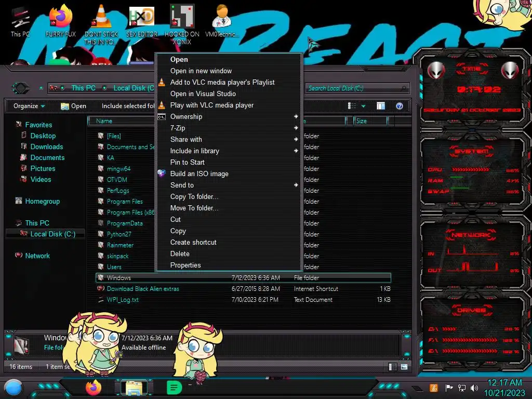Click the back navigation button in Explorer
Image resolution: width=532 pixels, height=399 pixels.
[21, 88]
